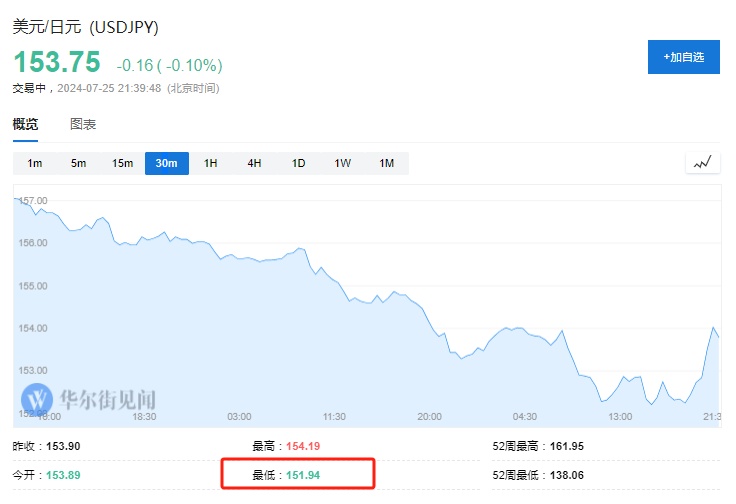Select the 1m timeframe
Viewport: 736px width, 504px height.
pyautogui.click(x=35, y=163)
